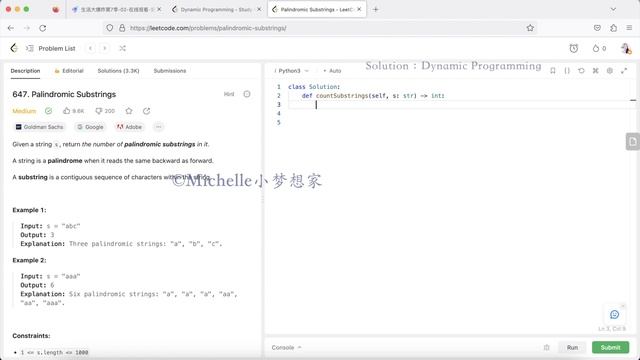
Task: Expand the Console panel
Action: (x=287, y=347)
